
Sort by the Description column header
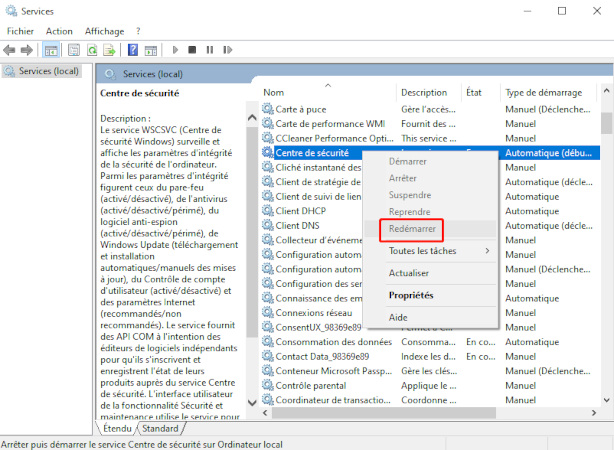tap(428, 92)
